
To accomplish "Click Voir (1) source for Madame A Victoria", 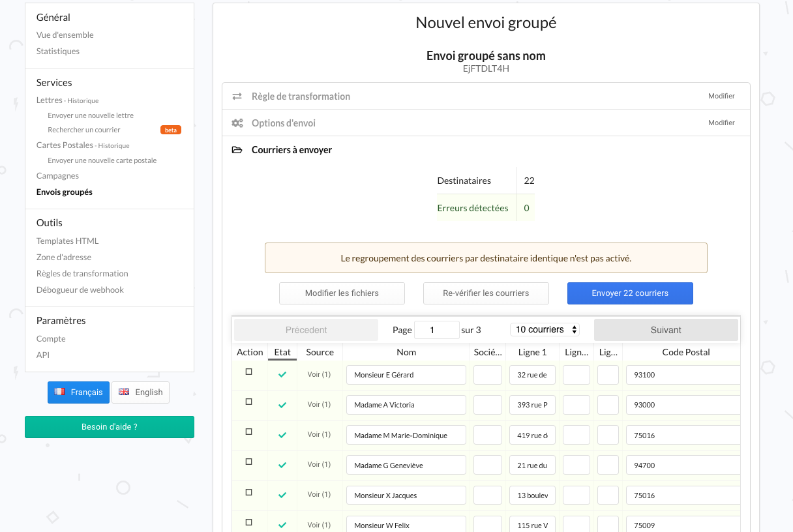I will (320, 404).
